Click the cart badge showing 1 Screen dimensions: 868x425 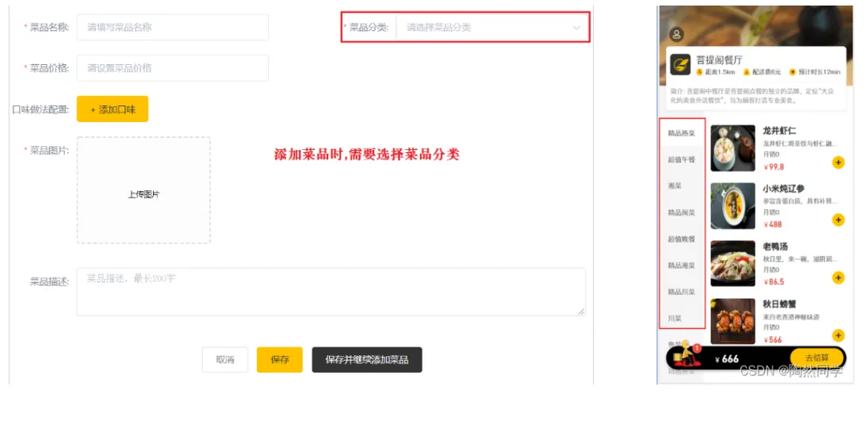tap(697, 348)
